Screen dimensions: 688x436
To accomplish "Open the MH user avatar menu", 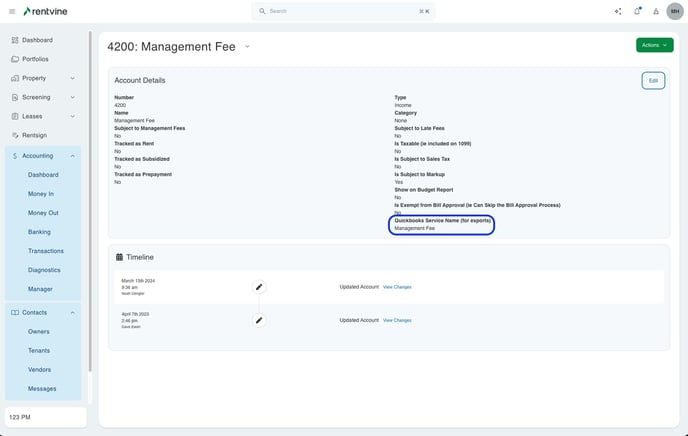I will point(675,11).
